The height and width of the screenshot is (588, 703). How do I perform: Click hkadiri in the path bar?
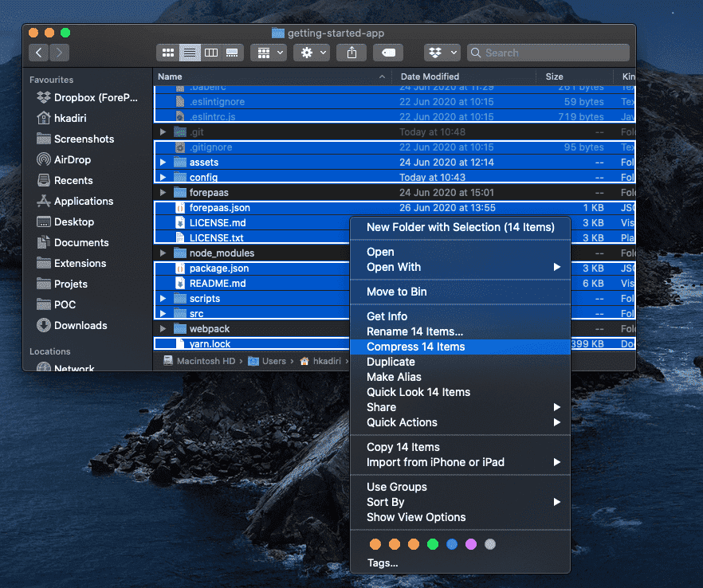coord(321,361)
